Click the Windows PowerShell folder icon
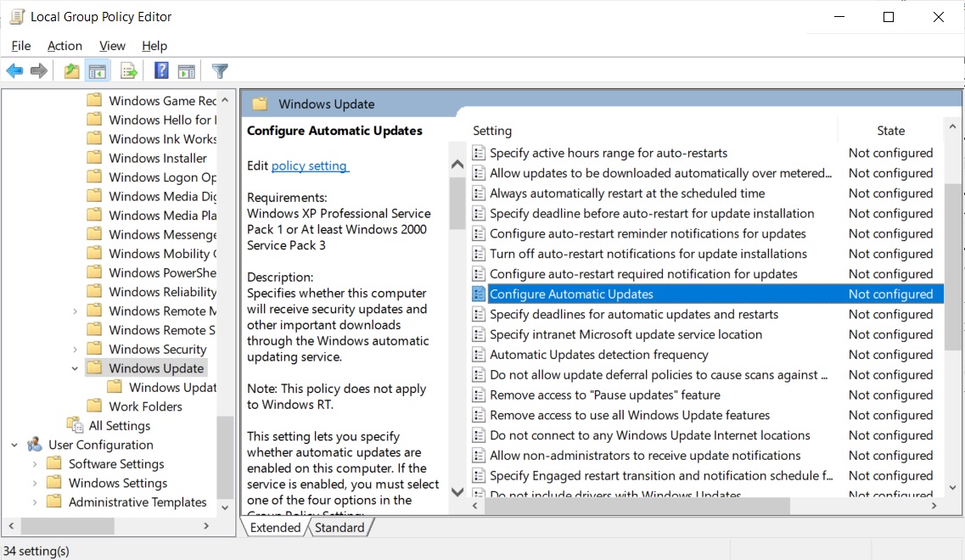The height and width of the screenshot is (560, 965). [x=94, y=272]
